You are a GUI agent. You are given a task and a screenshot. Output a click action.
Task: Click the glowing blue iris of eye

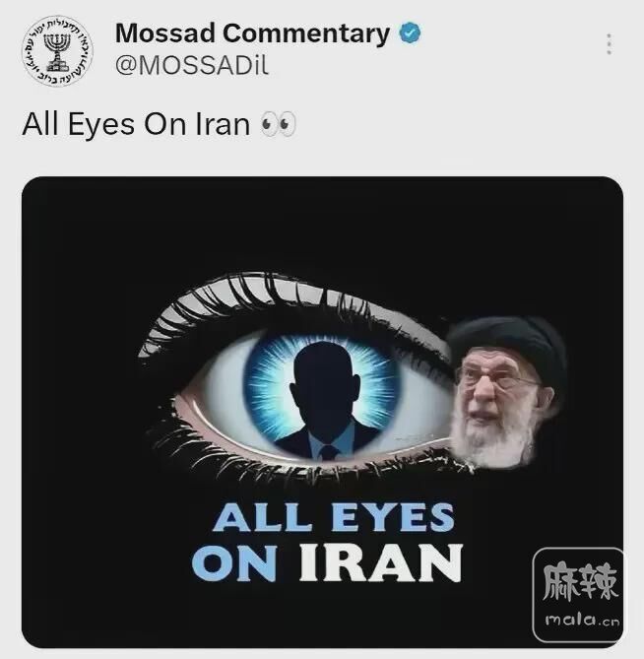point(322,395)
